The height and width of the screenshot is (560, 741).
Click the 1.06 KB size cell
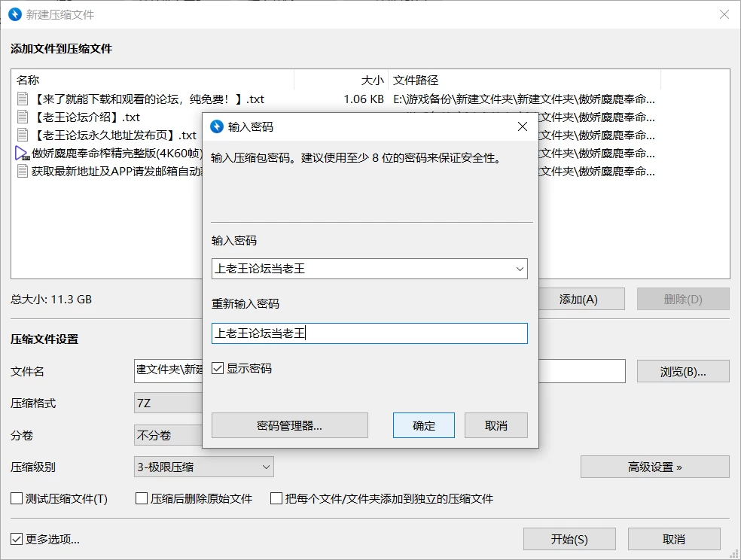[364, 99]
